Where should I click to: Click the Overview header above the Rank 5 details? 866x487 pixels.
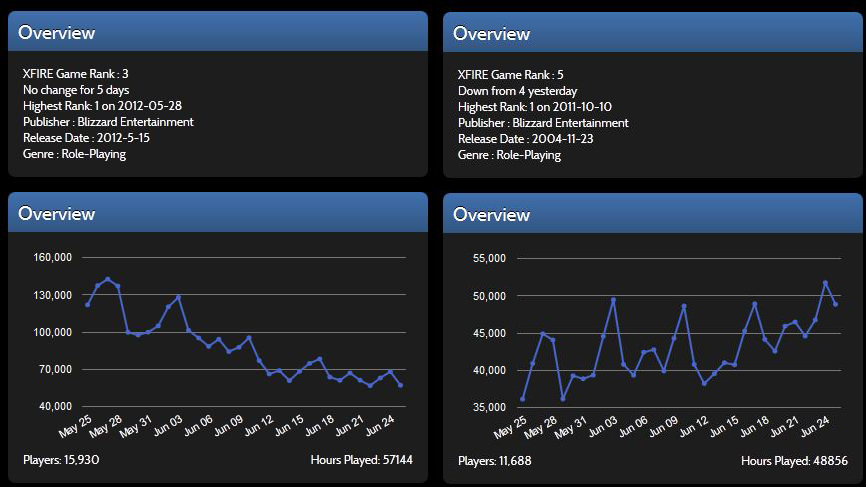pyautogui.click(x=491, y=33)
